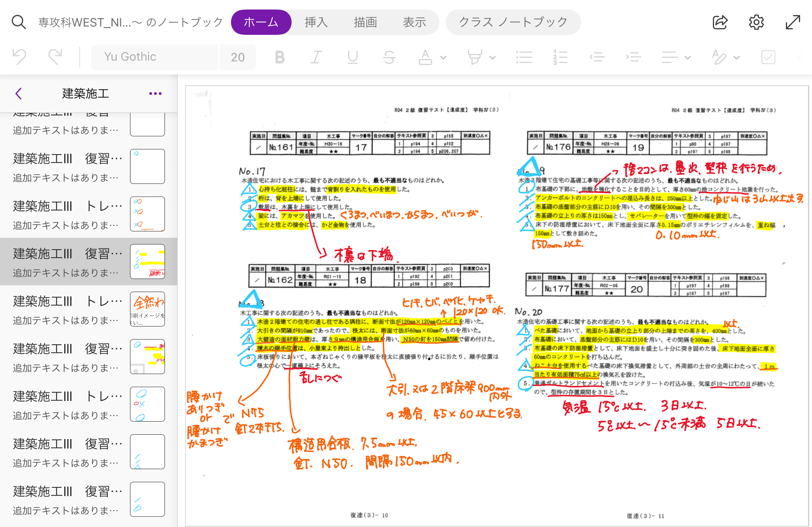
Task: Click footer text 復達(3)- 11
Action: pyautogui.click(x=645, y=516)
